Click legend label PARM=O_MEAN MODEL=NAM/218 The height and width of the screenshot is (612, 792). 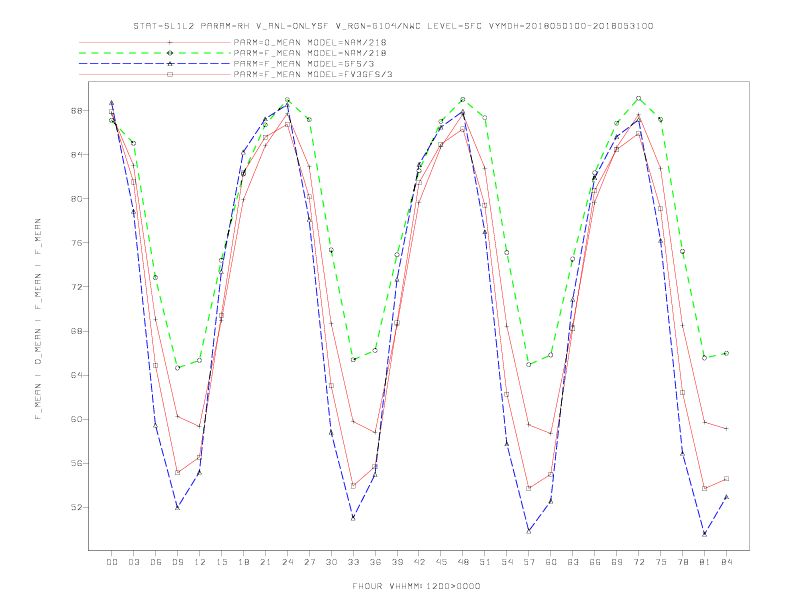(x=310, y=42)
